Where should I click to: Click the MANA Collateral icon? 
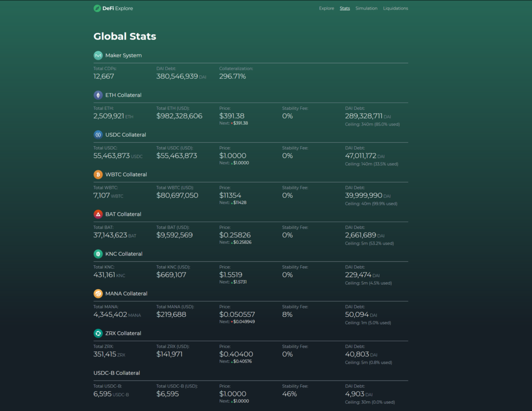98,294
